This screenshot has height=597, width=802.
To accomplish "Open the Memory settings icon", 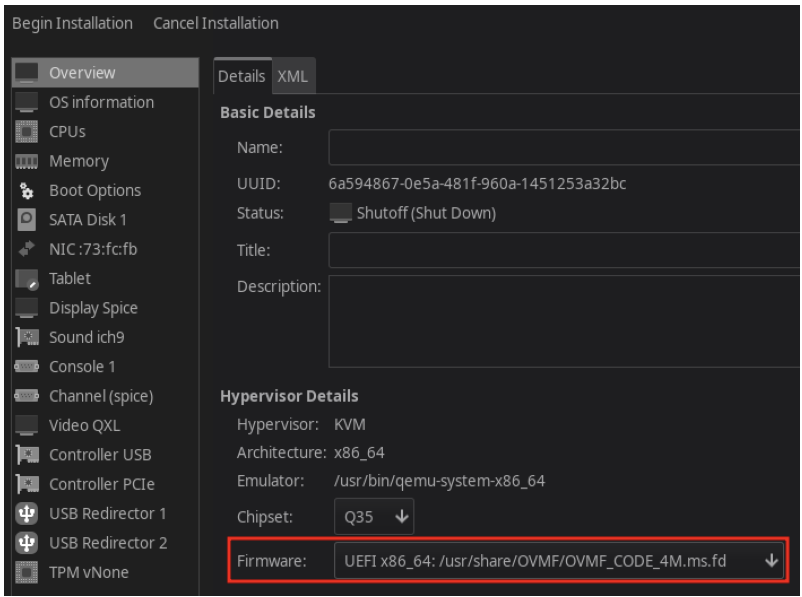I will [27, 161].
